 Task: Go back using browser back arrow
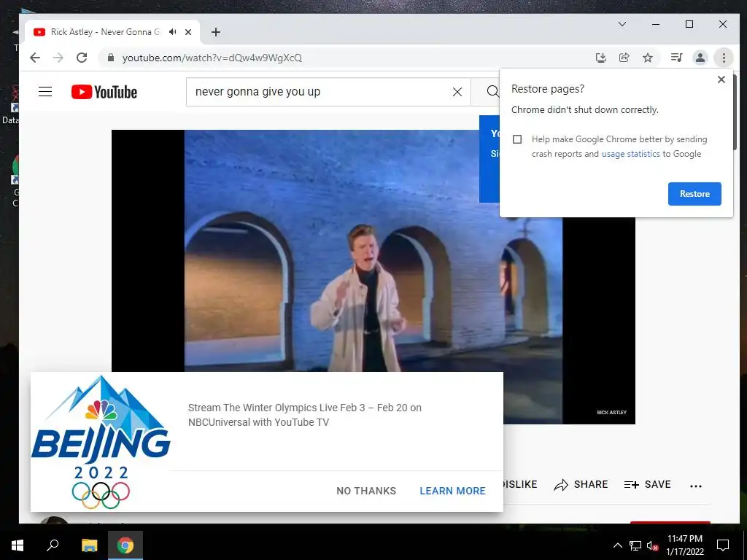click(x=35, y=58)
